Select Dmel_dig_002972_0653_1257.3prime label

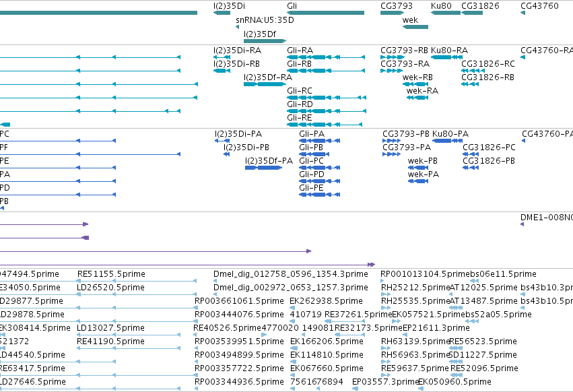[x=290, y=288]
